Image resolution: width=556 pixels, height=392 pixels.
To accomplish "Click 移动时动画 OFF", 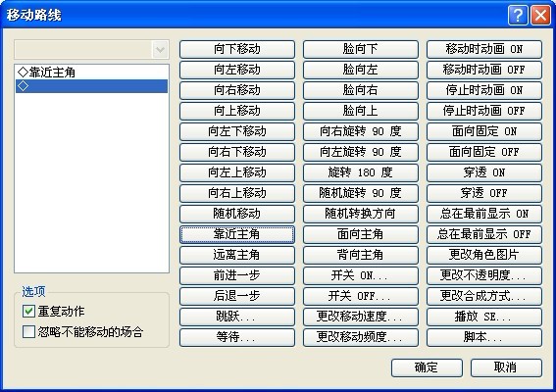I will coord(484,70).
